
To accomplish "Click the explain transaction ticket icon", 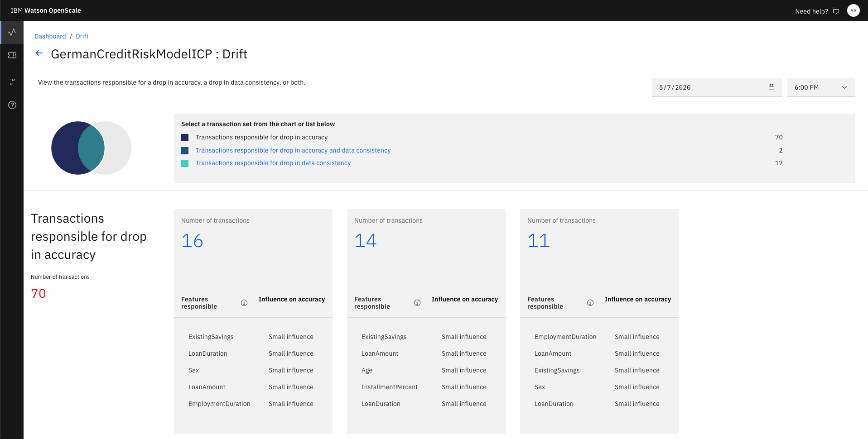I will tap(12, 55).
